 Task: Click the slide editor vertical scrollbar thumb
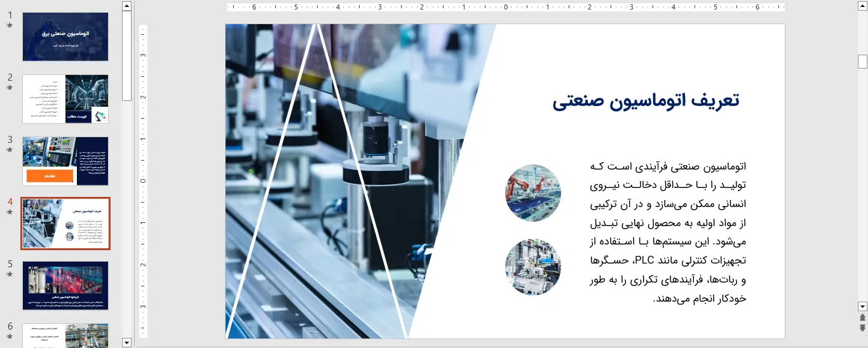point(862,62)
